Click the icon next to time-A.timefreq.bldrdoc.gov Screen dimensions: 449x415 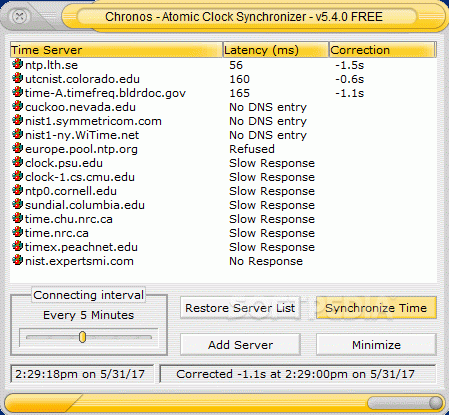[x=17, y=92]
